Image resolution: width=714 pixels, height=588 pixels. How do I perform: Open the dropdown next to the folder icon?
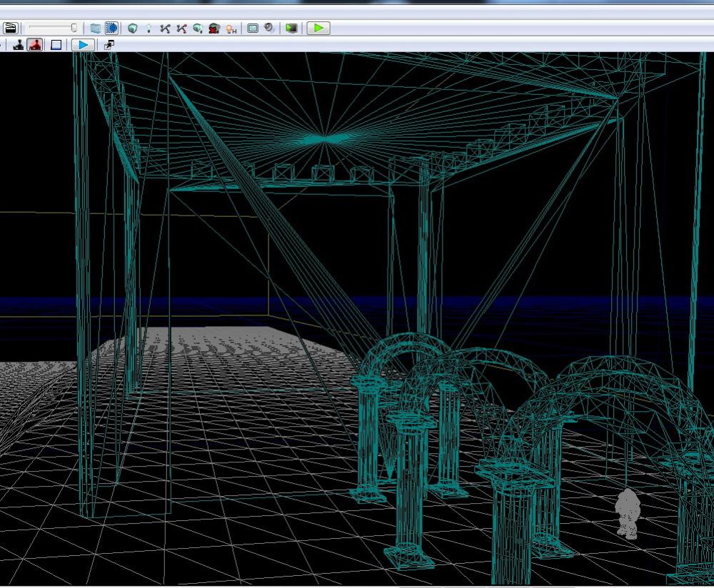(x=95, y=28)
